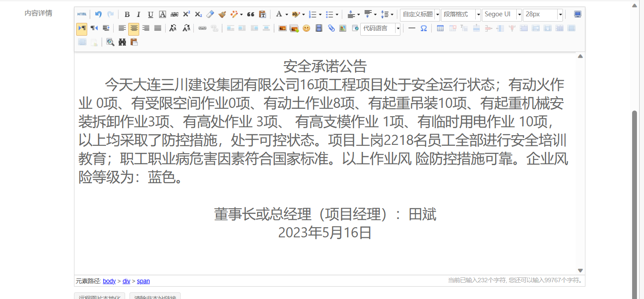This screenshot has height=299, width=644.
Task: Load draft with clipboard icon
Action: click(x=134, y=42)
